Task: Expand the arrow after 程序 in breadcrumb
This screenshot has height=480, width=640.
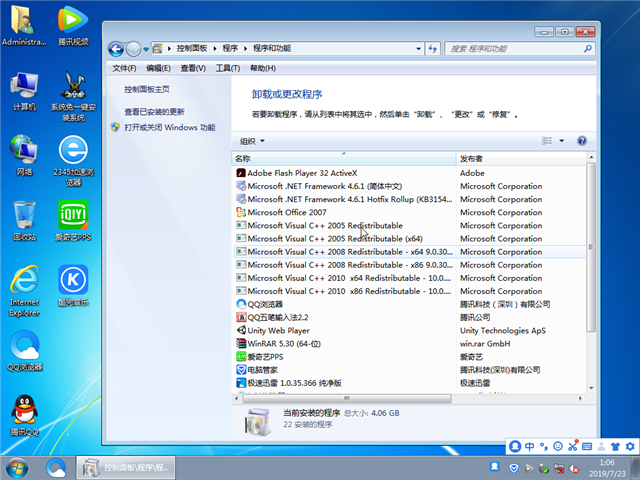Action: coord(245,49)
